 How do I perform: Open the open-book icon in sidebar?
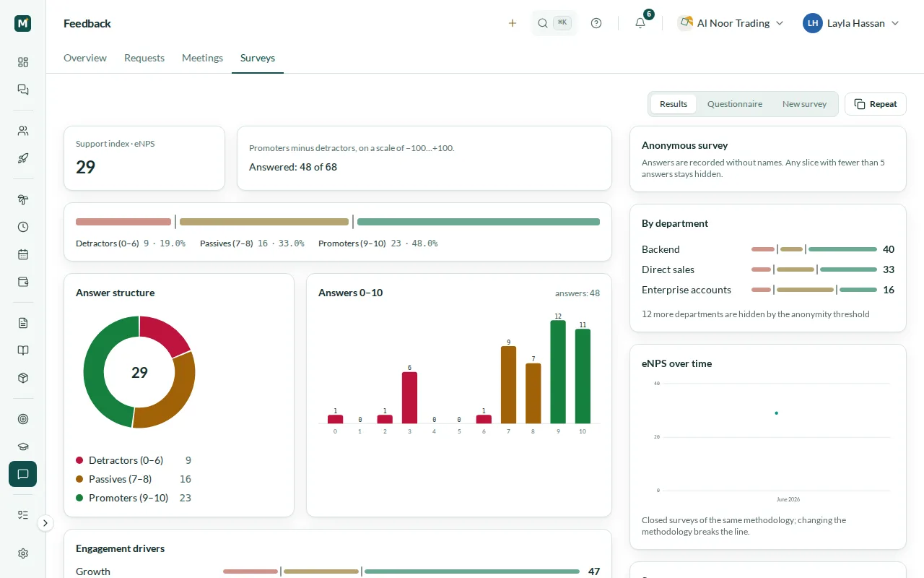[x=23, y=350]
